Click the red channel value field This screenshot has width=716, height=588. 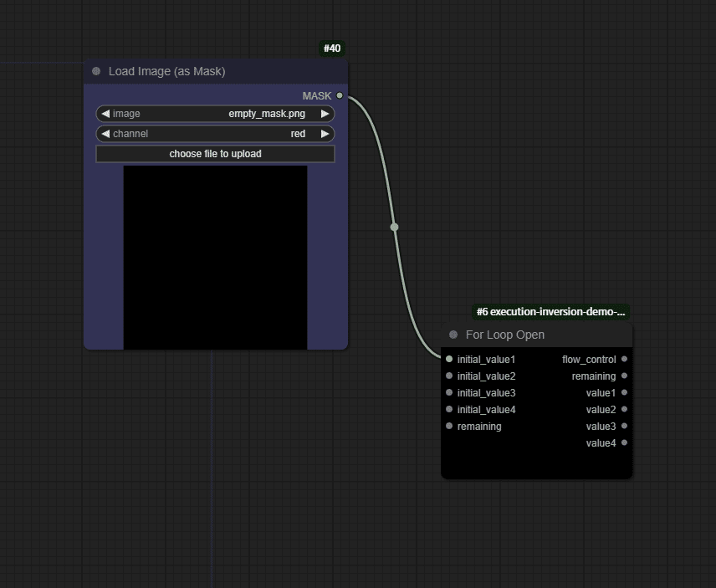[x=298, y=134]
